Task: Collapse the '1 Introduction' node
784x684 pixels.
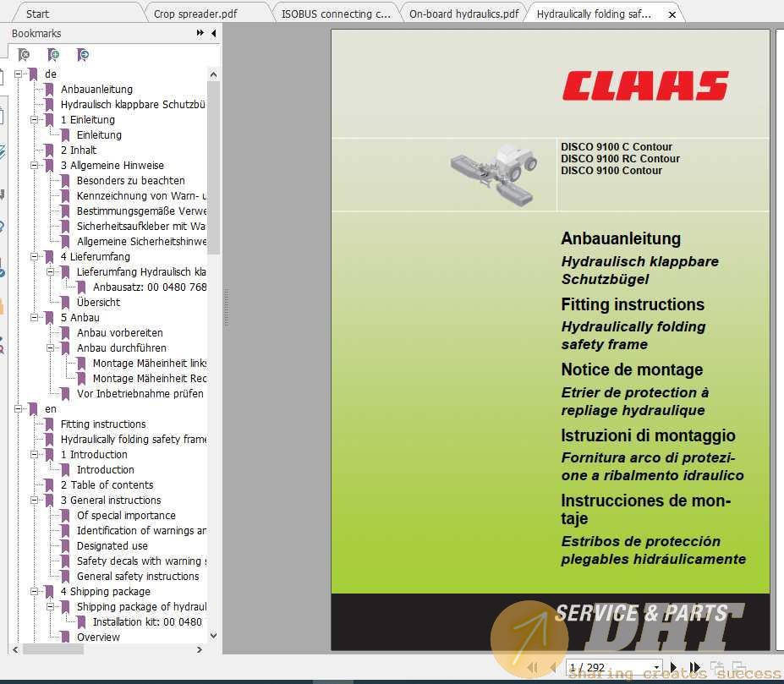Action: click(x=34, y=455)
